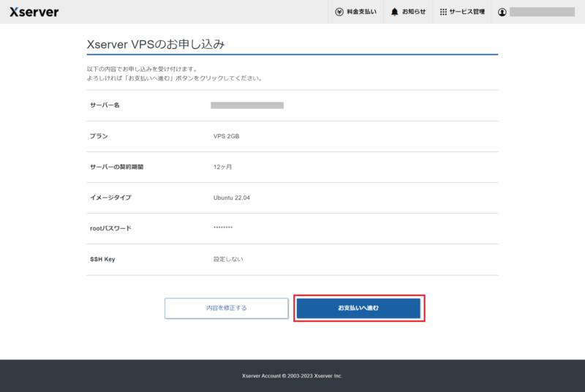Click お支払いへ進む button
585x392 pixels.
click(358, 308)
